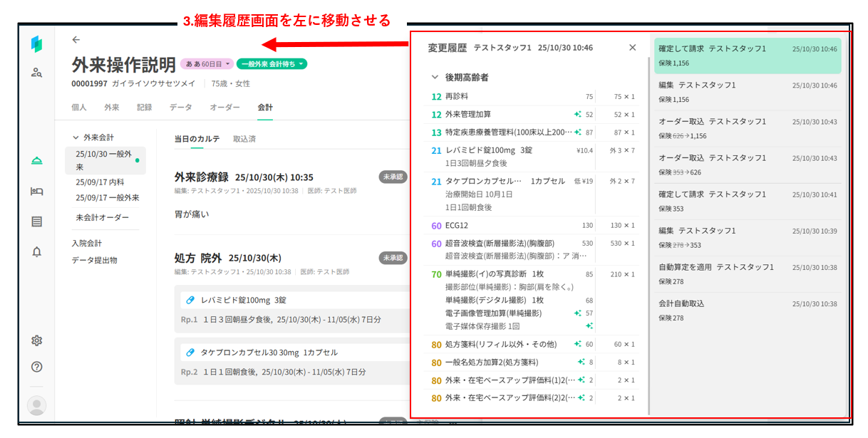This screenshot has width=868, height=438.
Task: Open the notifications bell
Action: 37,251
